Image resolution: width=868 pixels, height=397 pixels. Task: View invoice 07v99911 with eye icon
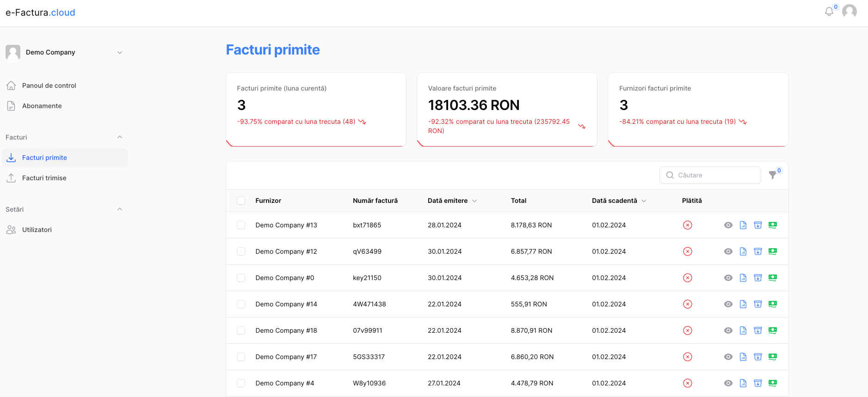coord(728,330)
